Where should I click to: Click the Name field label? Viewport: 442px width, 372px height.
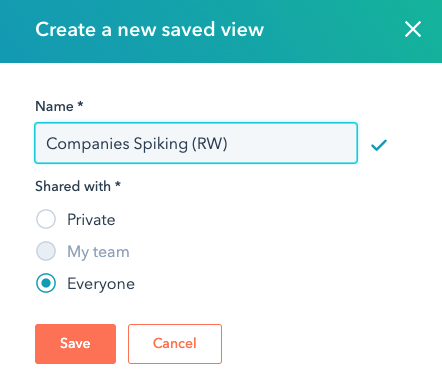point(54,107)
